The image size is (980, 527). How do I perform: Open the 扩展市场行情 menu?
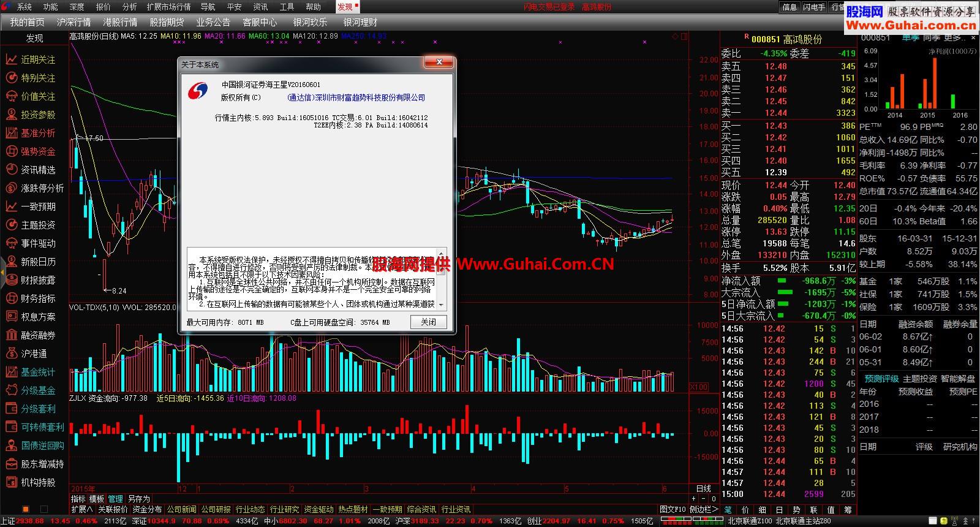(169, 7)
